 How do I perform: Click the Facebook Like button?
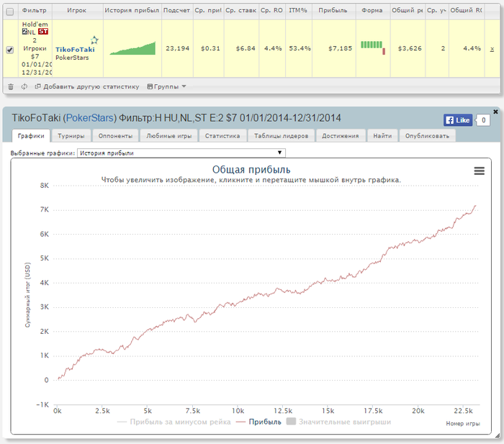coord(457,120)
